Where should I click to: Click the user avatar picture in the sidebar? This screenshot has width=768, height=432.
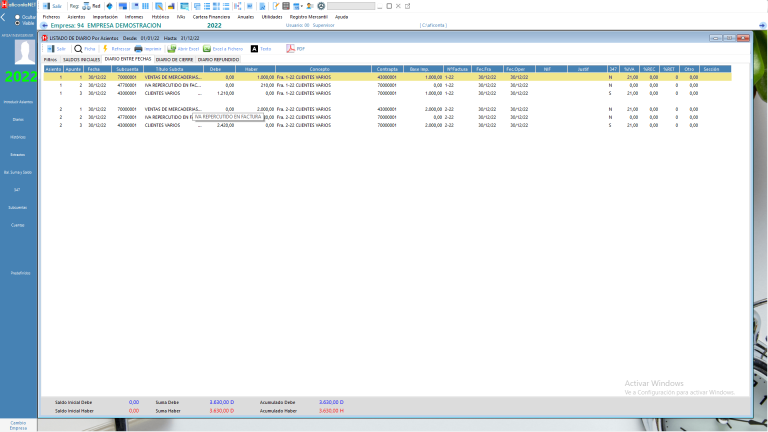24,52
